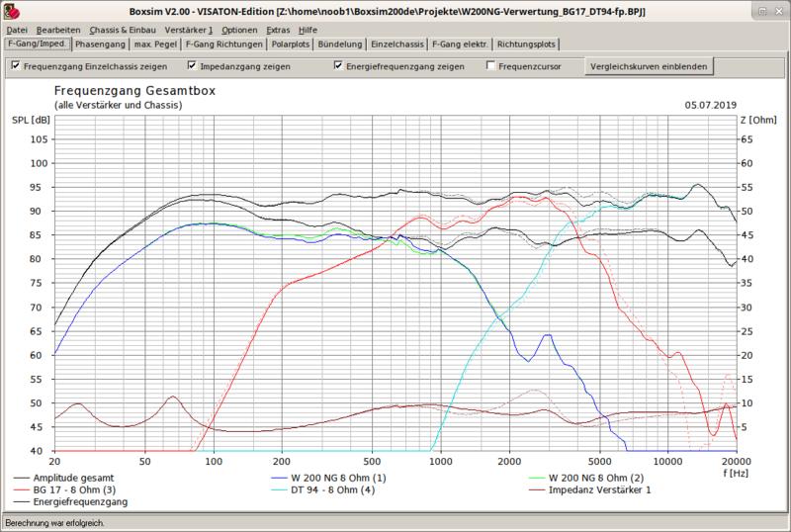Click the Boxsim application icon in title bar
Image resolution: width=791 pixels, height=532 pixels.
click(x=12, y=11)
